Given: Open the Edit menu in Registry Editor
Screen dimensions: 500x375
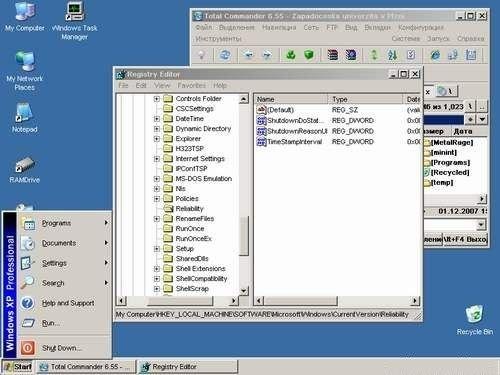Looking at the screenshot, I should [141, 85].
